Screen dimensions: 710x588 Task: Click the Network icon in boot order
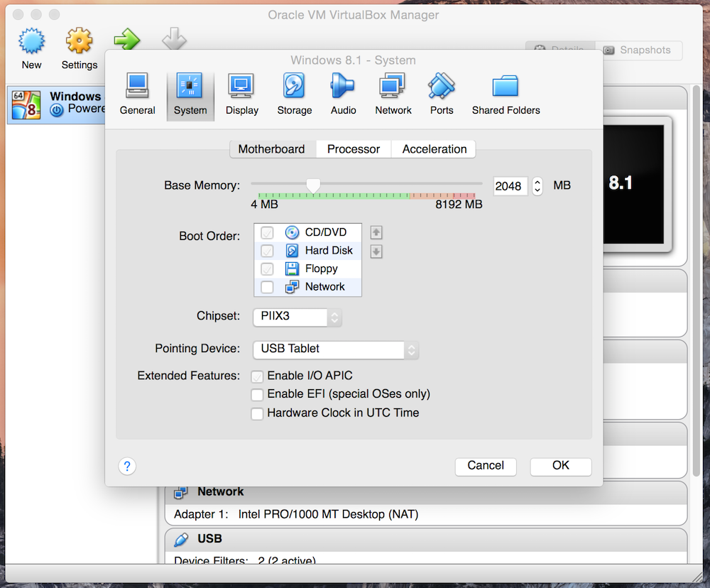(x=292, y=287)
